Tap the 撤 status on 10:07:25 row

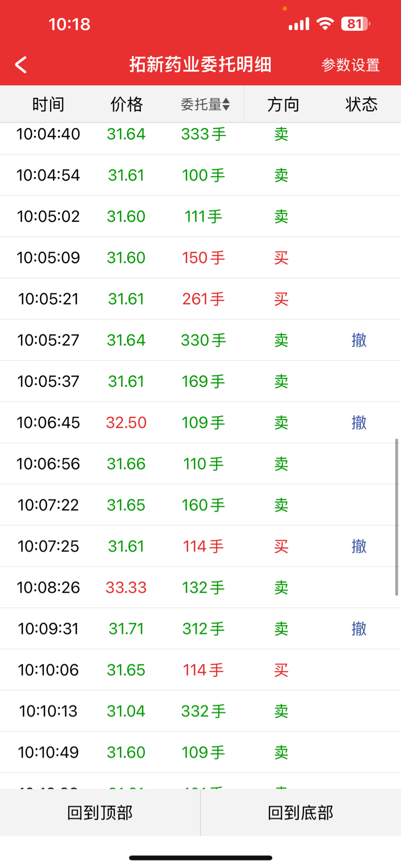pos(359,546)
